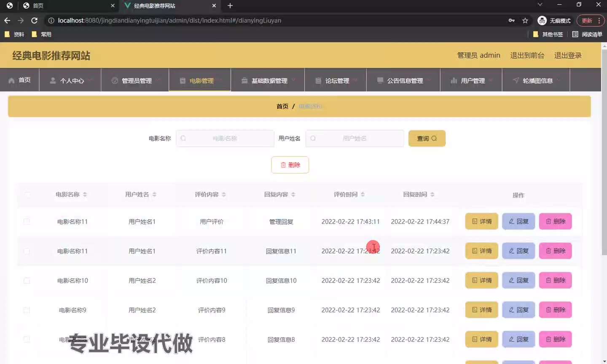The image size is (607, 364).
Task: Open the new tab plus button
Action: [230, 5]
